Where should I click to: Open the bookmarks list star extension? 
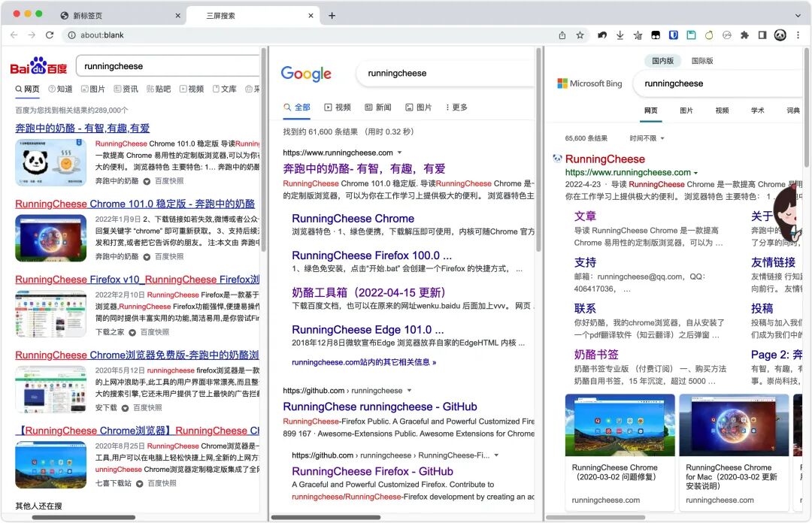(638, 35)
